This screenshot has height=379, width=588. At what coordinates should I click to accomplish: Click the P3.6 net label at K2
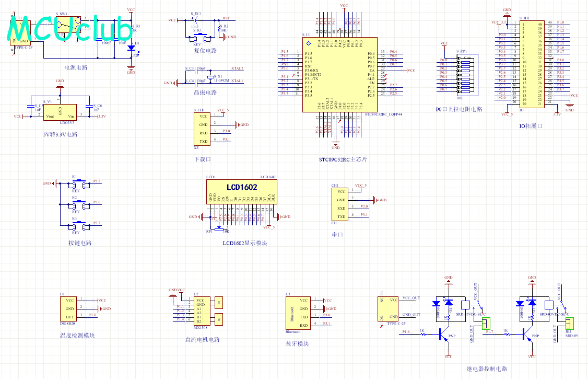coord(97,202)
